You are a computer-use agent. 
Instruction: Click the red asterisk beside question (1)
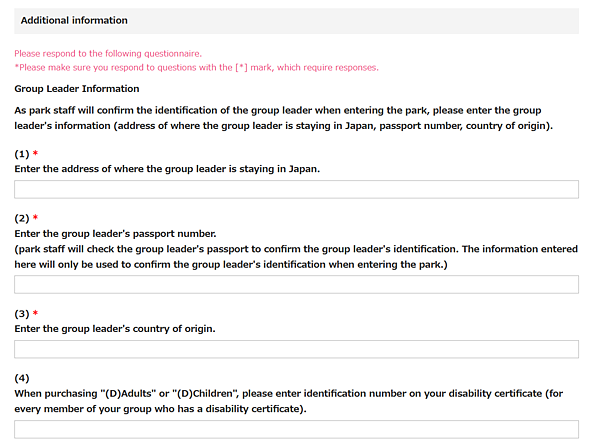[36, 154]
